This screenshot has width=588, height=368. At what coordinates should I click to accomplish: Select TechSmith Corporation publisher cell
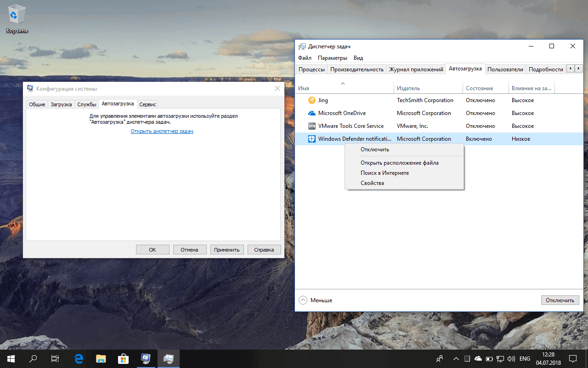pos(425,100)
